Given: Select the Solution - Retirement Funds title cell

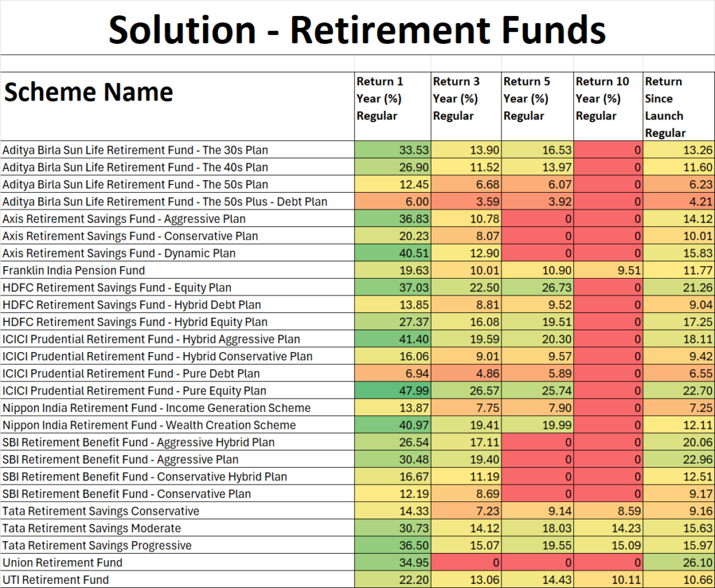Looking at the screenshot, I should coord(357,29).
